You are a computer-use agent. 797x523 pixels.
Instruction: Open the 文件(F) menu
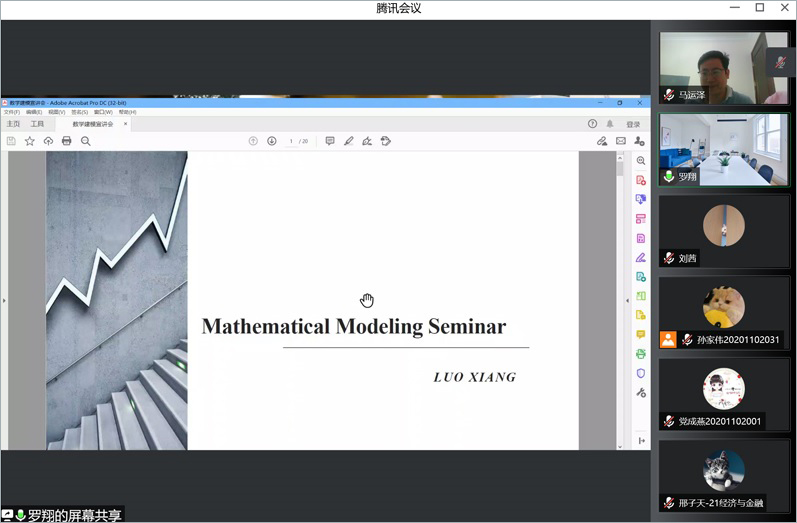(x=11, y=112)
